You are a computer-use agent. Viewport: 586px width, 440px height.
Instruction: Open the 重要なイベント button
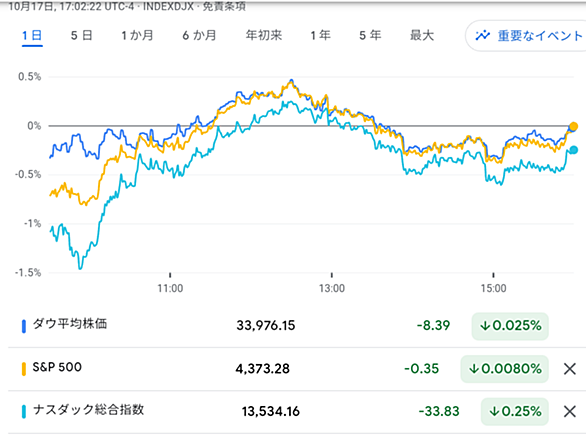pyautogui.click(x=526, y=36)
